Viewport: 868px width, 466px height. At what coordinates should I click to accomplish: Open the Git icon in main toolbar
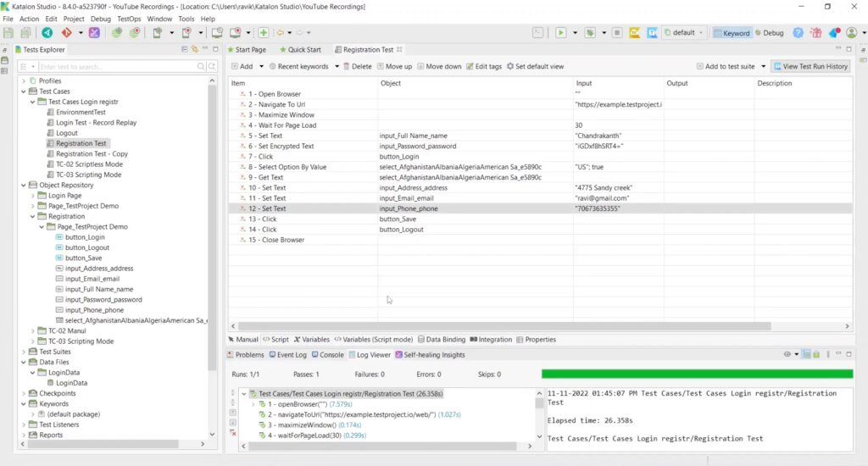[x=67, y=33]
